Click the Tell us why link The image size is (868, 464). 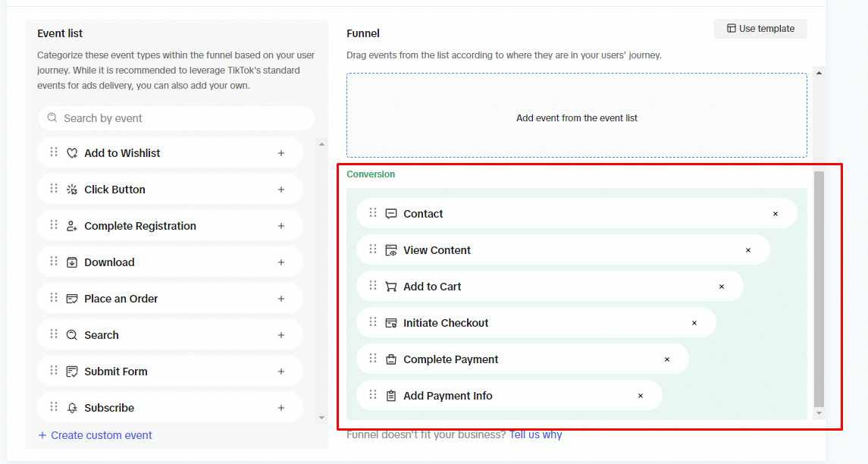pyautogui.click(x=536, y=434)
